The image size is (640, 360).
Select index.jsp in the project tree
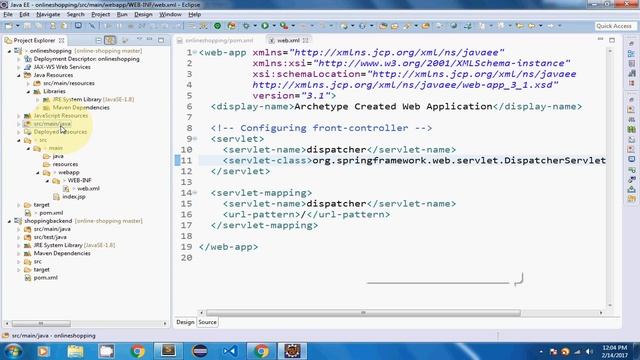[73, 197]
